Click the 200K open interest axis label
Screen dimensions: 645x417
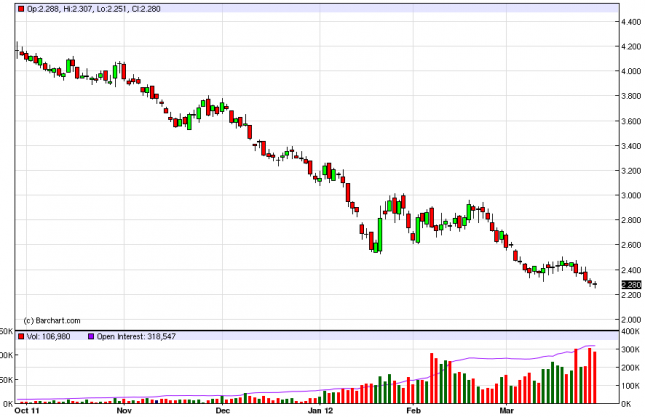click(x=630, y=368)
